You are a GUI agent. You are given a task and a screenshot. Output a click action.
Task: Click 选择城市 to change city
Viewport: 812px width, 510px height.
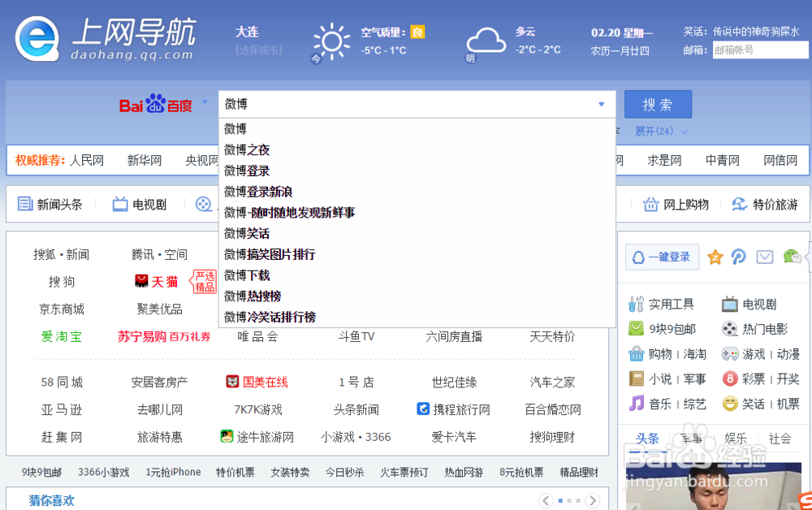[258, 50]
